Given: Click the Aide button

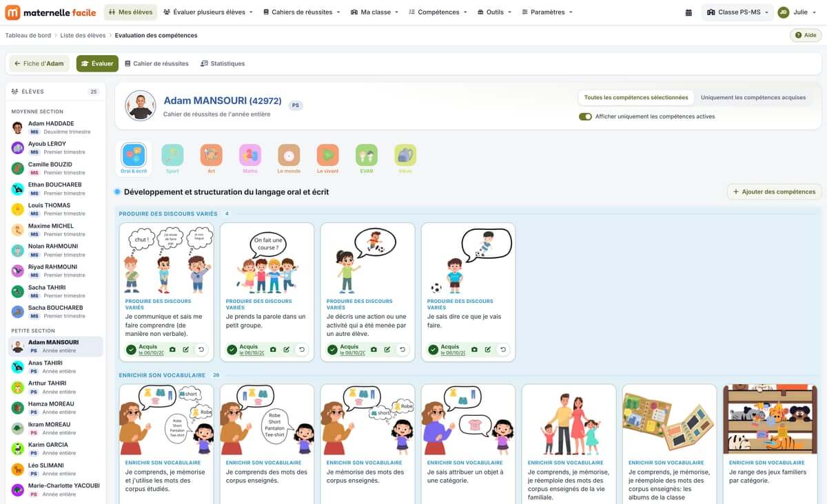Looking at the screenshot, I should (x=806, y=35).
